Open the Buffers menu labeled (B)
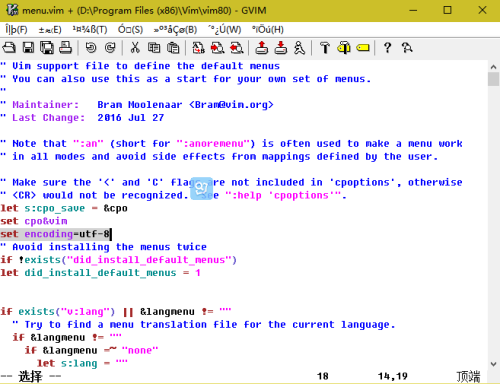Viewport: 500px width, 384px height. [x=175, y=30]
